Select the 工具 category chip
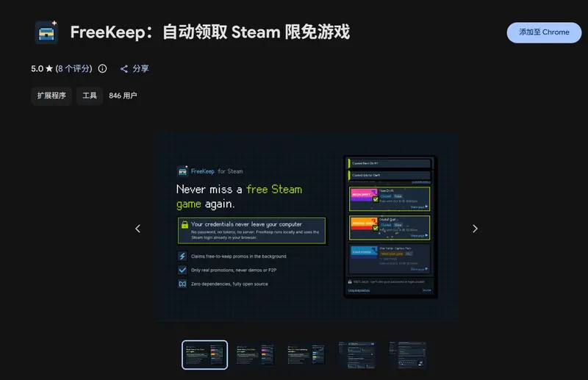This screenshot has height=380, width=588. (x=90, y=96)
